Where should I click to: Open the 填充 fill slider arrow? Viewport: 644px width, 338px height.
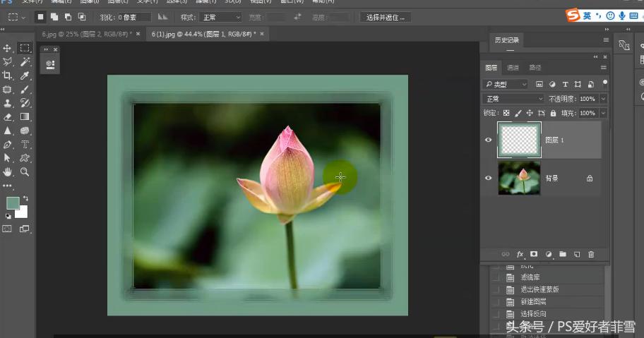pos(603,113)
